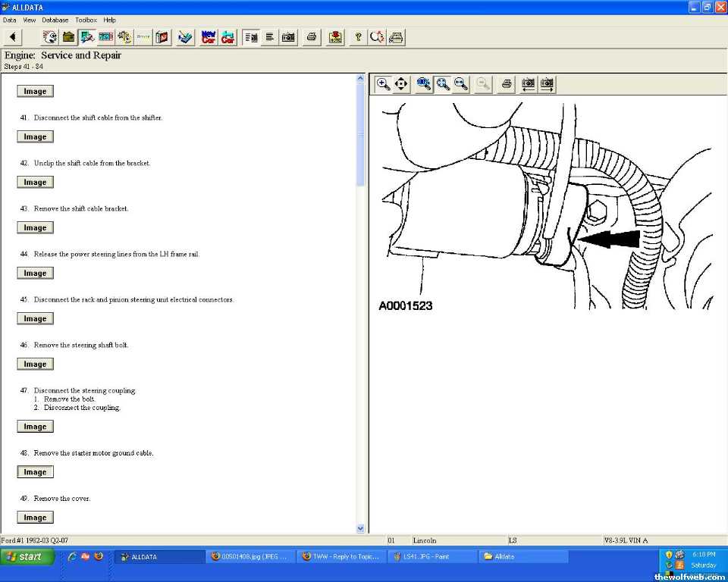Open help via question mark icon
Image resolution: width=728 pixels, height=582 pixels.
(x=358, y=37)
